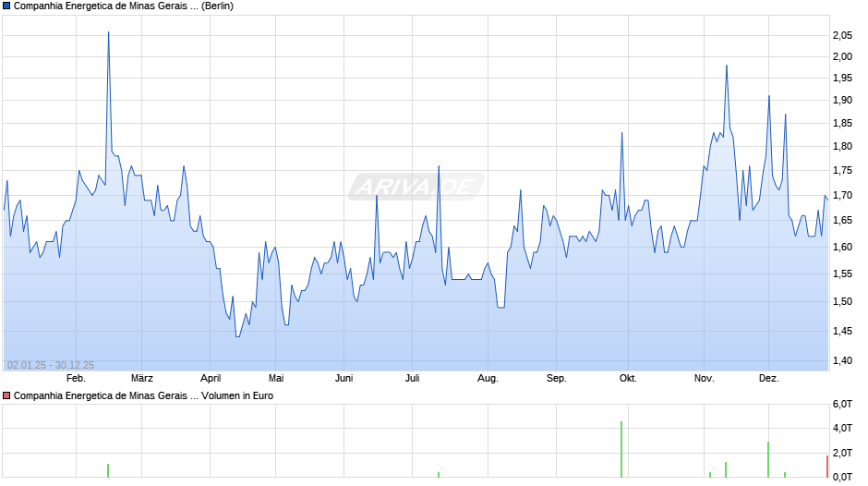Click the 'Juni' month label
Screen dimensions: 868x486
point(344,379)
